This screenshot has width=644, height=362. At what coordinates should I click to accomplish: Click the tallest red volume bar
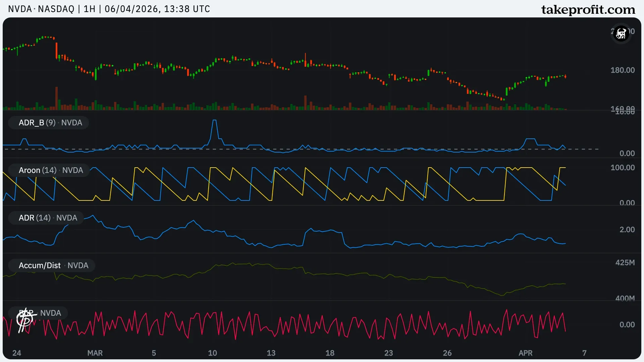56,98
